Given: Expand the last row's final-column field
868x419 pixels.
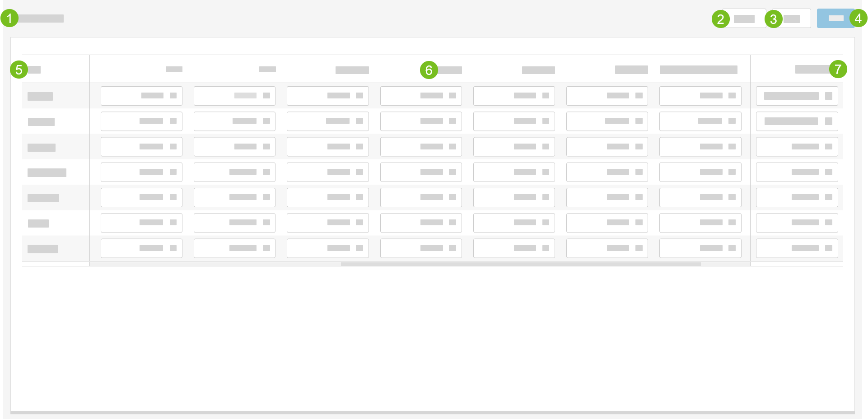Looking at the screenshot, I should pos(797,248).
